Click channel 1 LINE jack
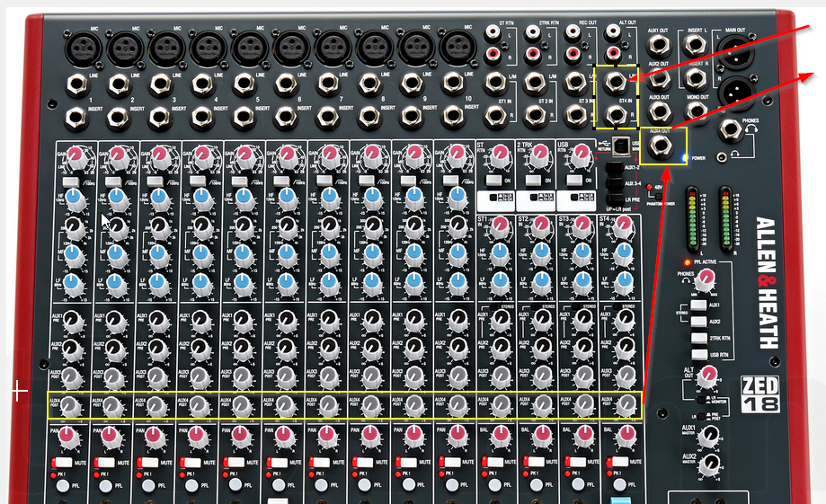 point(77,84)
